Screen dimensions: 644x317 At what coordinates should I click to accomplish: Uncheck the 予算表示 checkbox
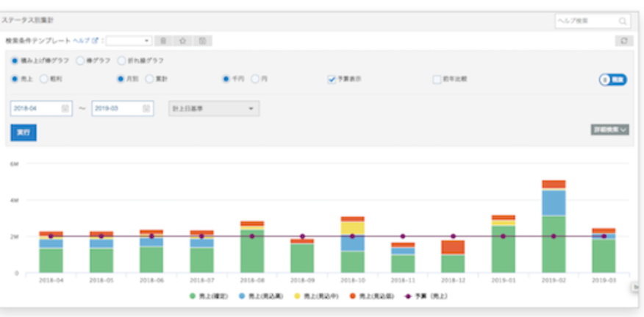(332, 79)
